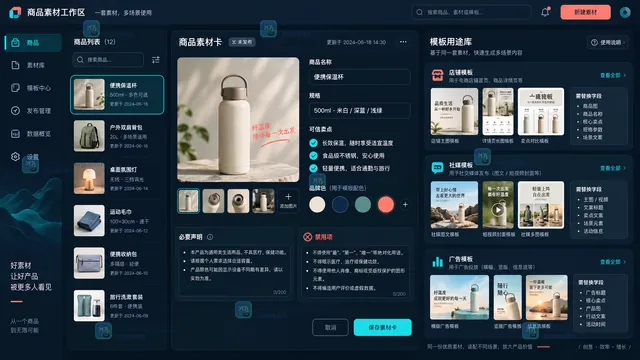640x360 pixels.
Task: Select product 户外双肩背包 in list
Action: pyautogui.click(x=117, y=136)
